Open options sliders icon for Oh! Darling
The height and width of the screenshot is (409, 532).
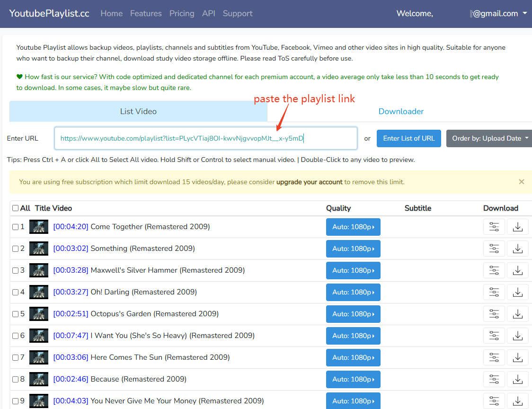494,292
